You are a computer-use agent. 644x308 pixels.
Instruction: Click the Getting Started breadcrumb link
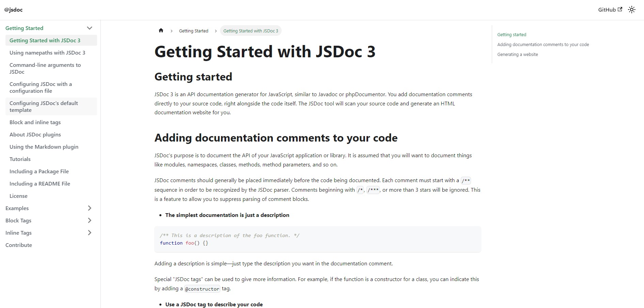[193, 31]
